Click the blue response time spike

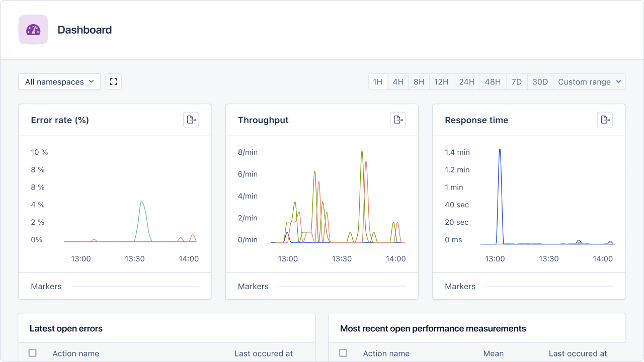pyautogui.click(x=500, y=151)
